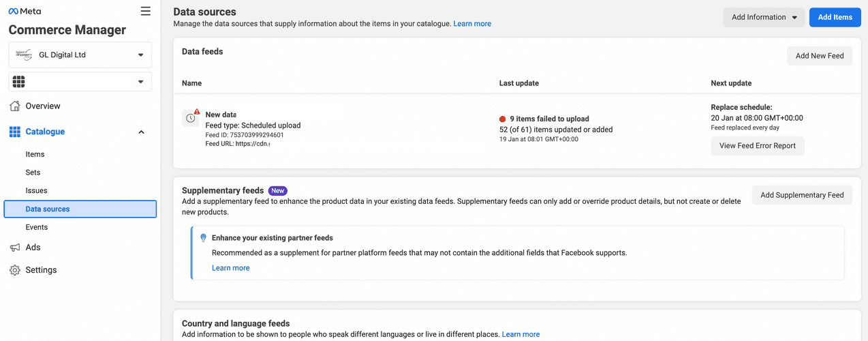Follow Learn more in partner feeds tip
868x341 pixels.
click(x=230, y=268)
